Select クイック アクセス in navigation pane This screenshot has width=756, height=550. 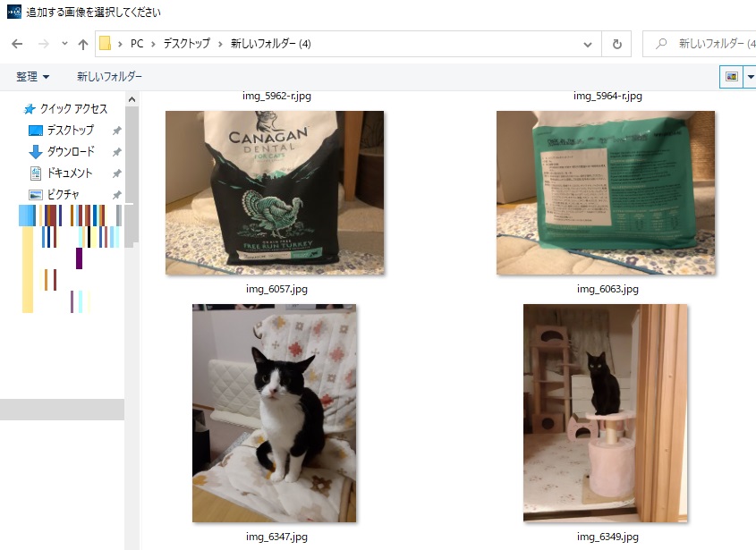[73, 109]
